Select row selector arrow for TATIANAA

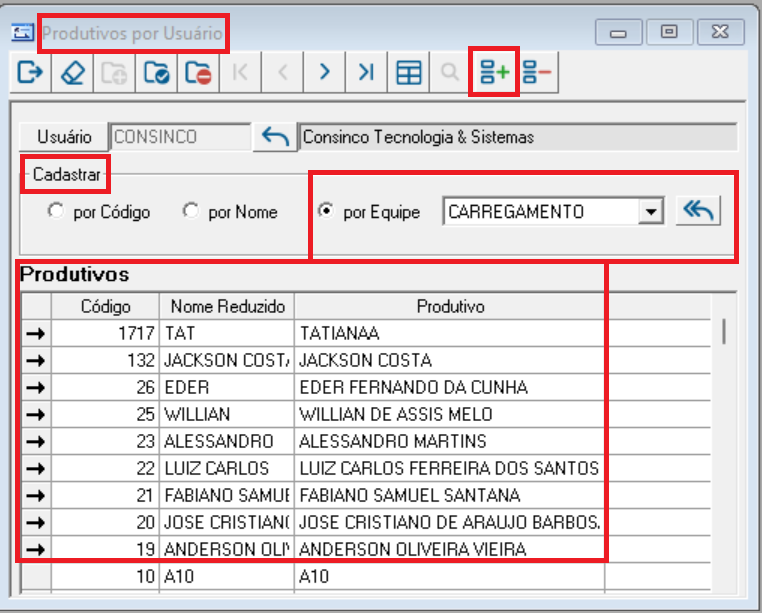point(36,333)
